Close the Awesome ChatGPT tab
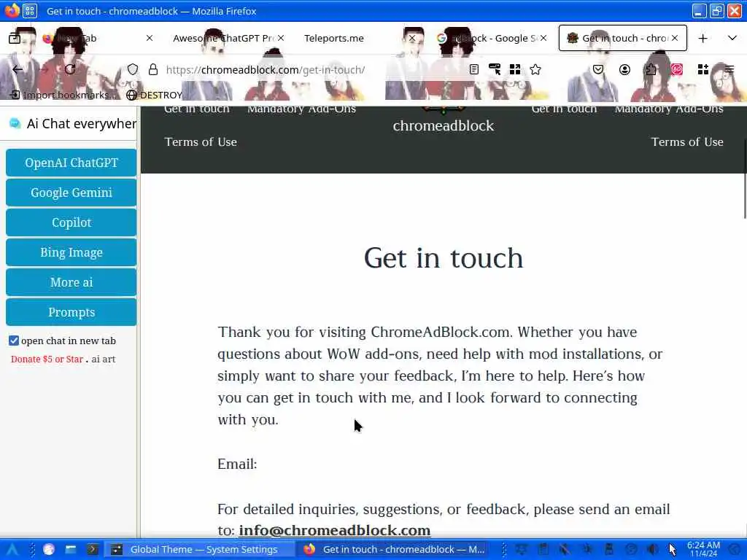 281,38
